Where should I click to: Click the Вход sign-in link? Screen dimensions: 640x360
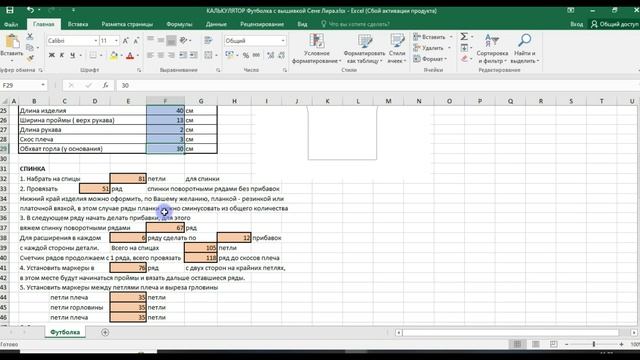click(x=576, y=24)
